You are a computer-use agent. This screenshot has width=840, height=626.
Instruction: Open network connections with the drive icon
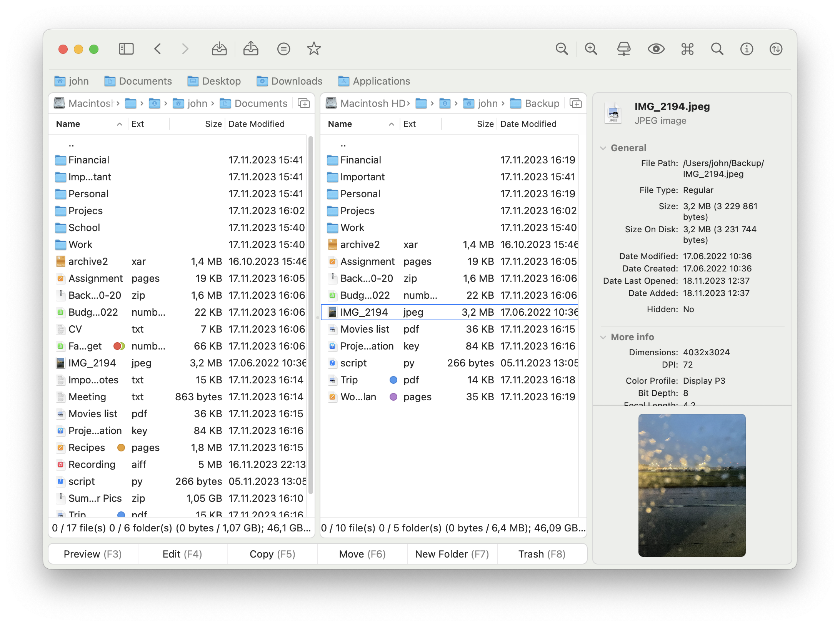pyautogui.click(x=624, y=49)
